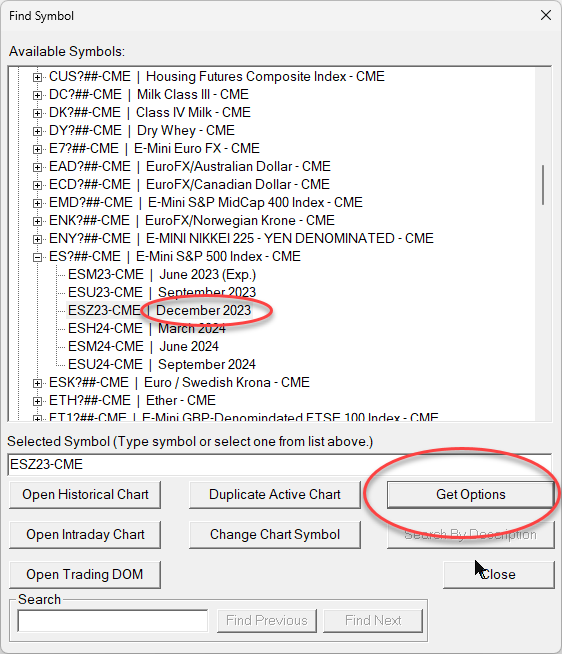Open Trading DOM button

[85, 575]
